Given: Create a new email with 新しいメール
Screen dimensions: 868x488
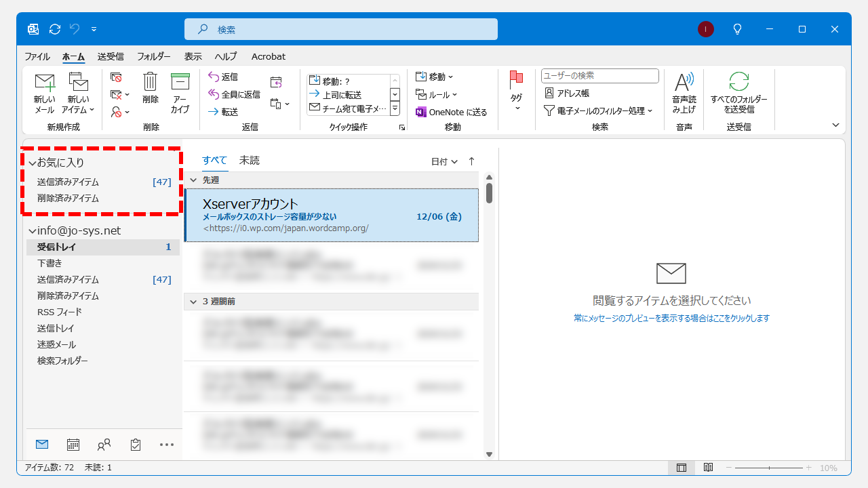Looking at the screenshot, I should pos(43,93).
